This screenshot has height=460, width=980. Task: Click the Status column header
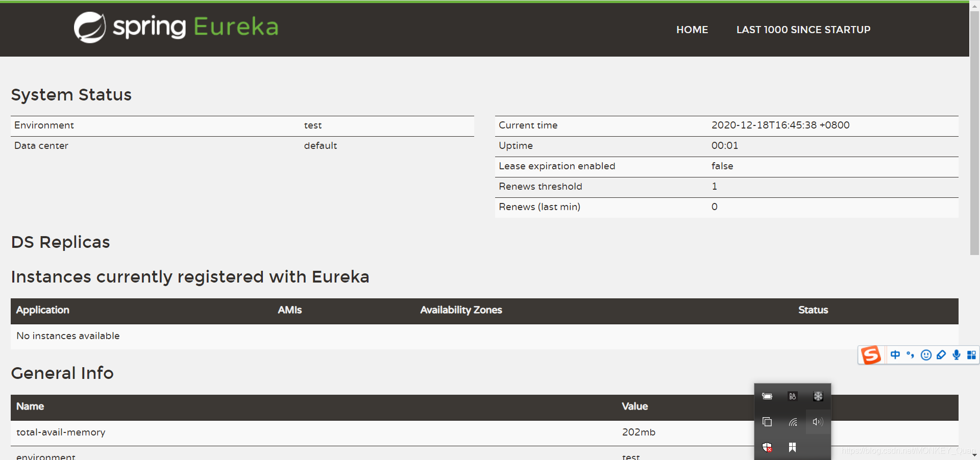813,310
